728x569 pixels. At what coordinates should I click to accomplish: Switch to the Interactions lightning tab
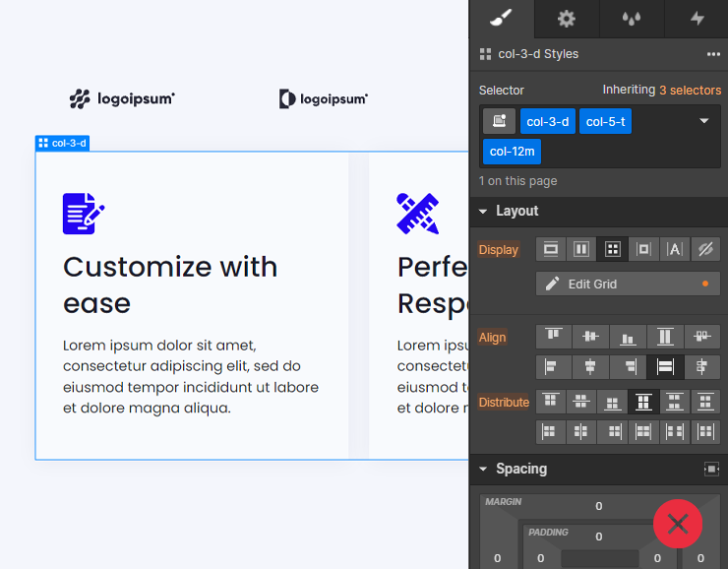697,19
